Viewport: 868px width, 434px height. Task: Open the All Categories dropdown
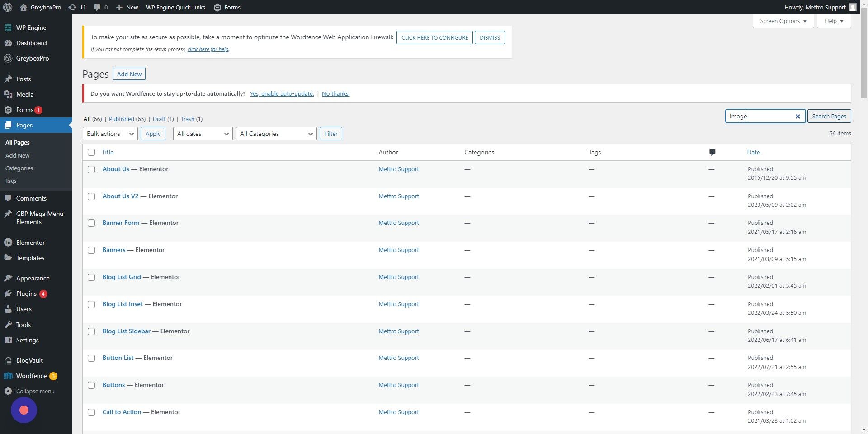[276, 134]
